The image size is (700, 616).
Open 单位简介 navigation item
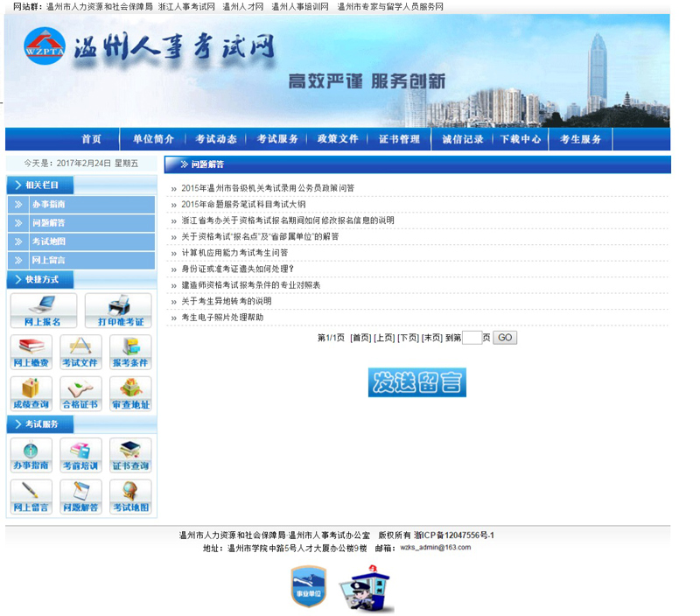153,139
